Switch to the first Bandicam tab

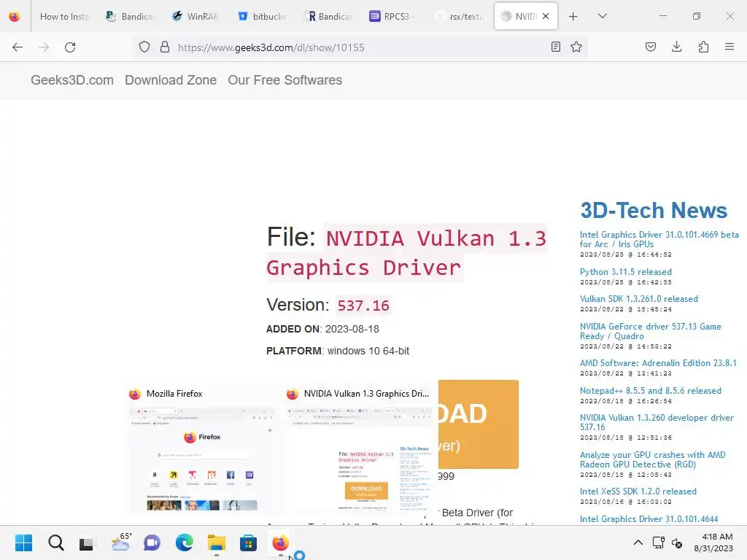[x=130, y=17]
